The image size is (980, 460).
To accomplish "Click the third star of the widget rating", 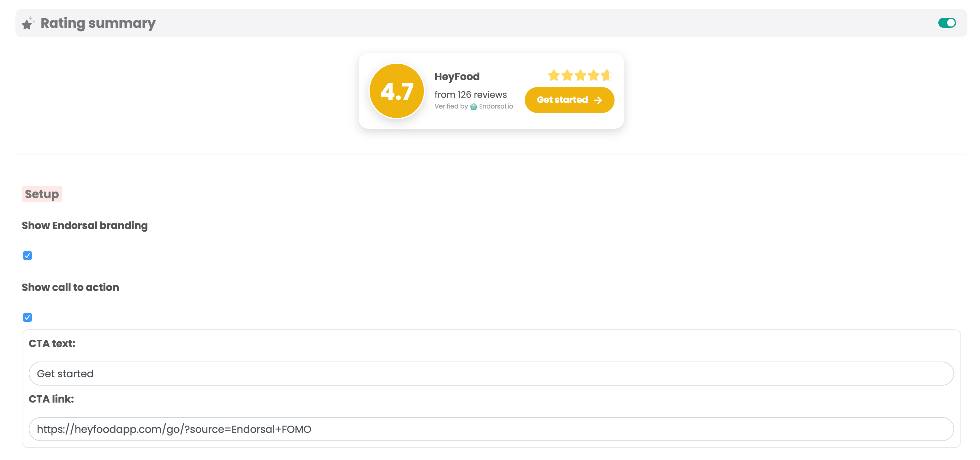I will tap(580, 75).
